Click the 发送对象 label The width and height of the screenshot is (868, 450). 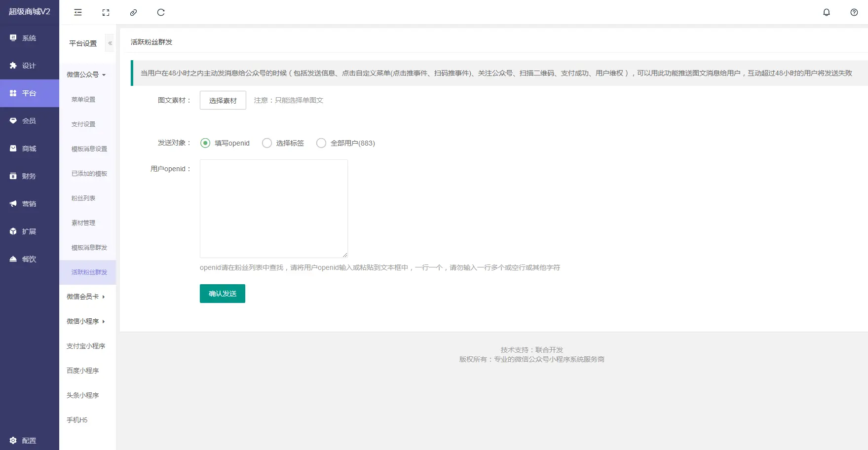click(x=174, y=143)
